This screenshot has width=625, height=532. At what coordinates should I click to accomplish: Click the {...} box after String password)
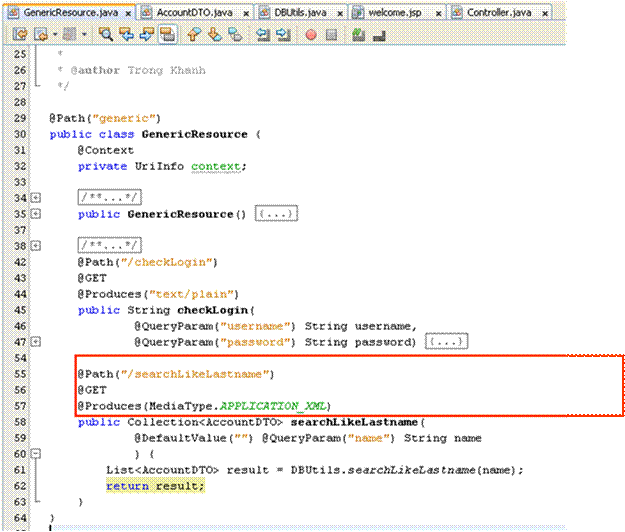click(x=446, y=342)
